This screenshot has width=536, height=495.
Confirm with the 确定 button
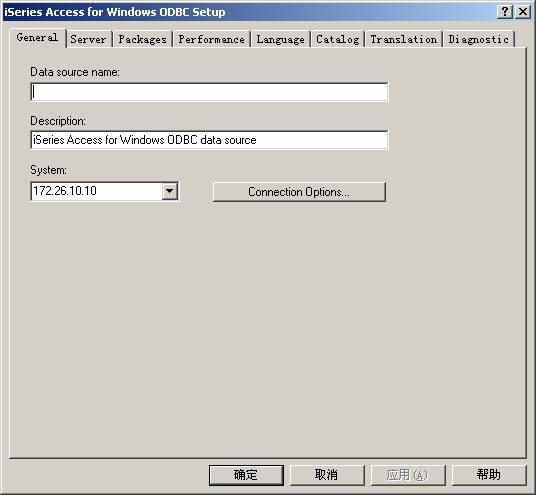coord(246,475)
